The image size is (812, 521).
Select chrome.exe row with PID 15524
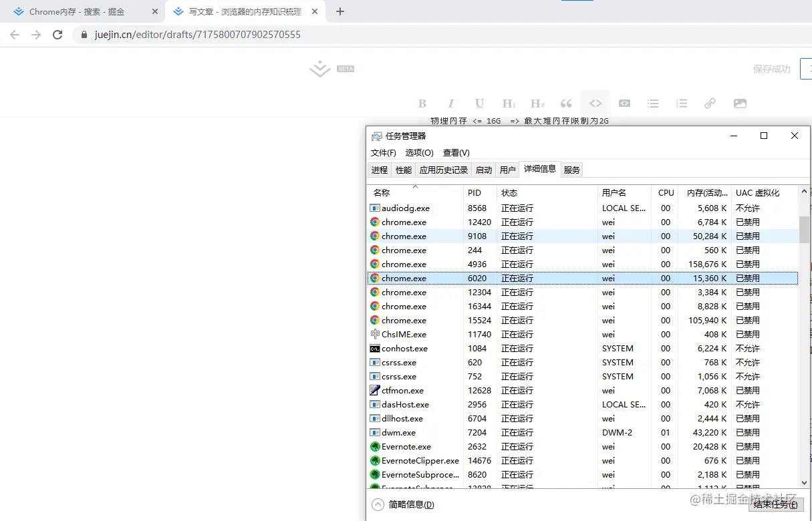click(583, 320)
